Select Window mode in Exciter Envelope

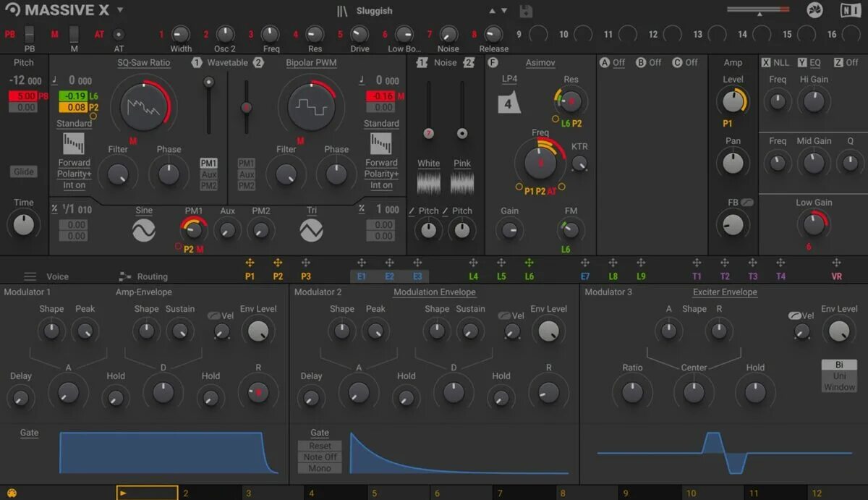(839, 387)
